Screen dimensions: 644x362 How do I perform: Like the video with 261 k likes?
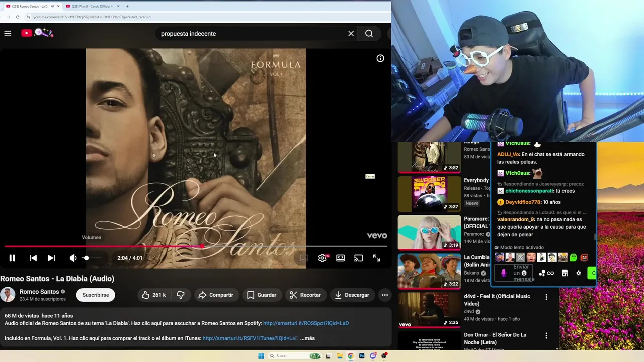coord(153,295)
